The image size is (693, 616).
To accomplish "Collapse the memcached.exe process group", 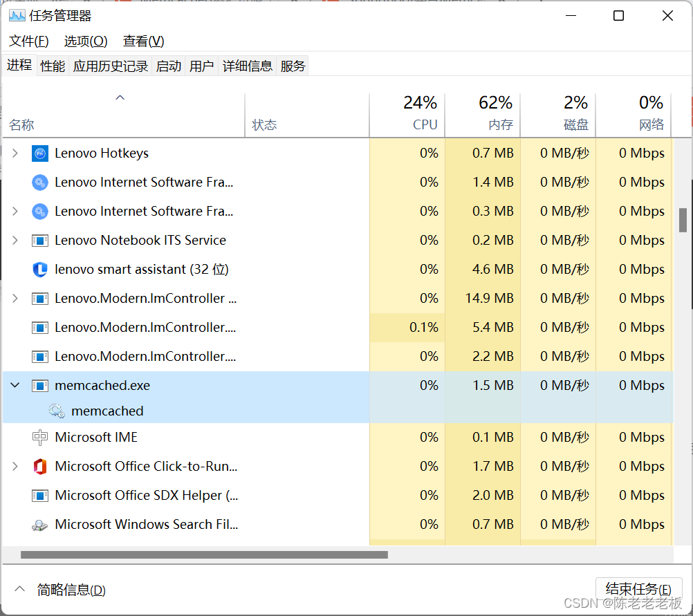I will coord(15,385).
